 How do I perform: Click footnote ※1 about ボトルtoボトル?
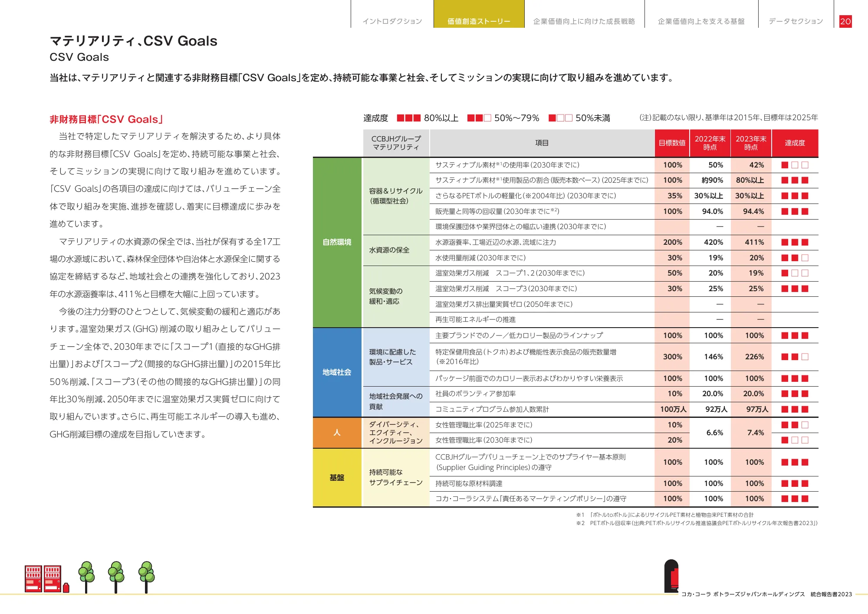665,515
